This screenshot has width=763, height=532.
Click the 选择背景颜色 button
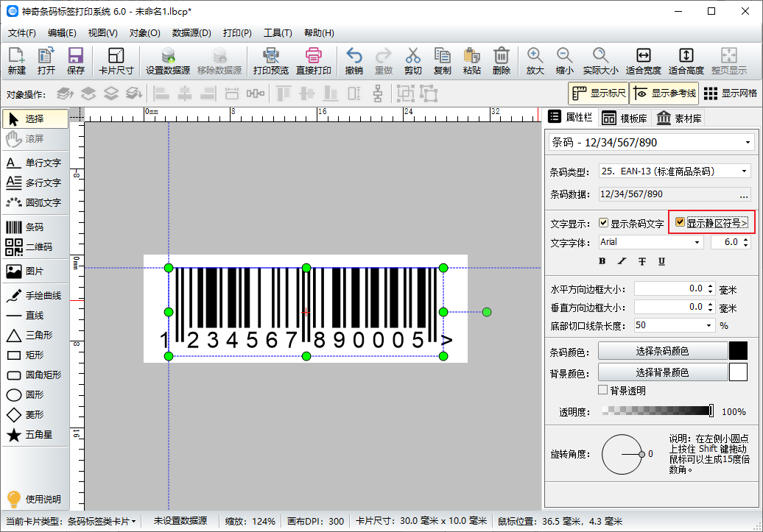[661, 372]
